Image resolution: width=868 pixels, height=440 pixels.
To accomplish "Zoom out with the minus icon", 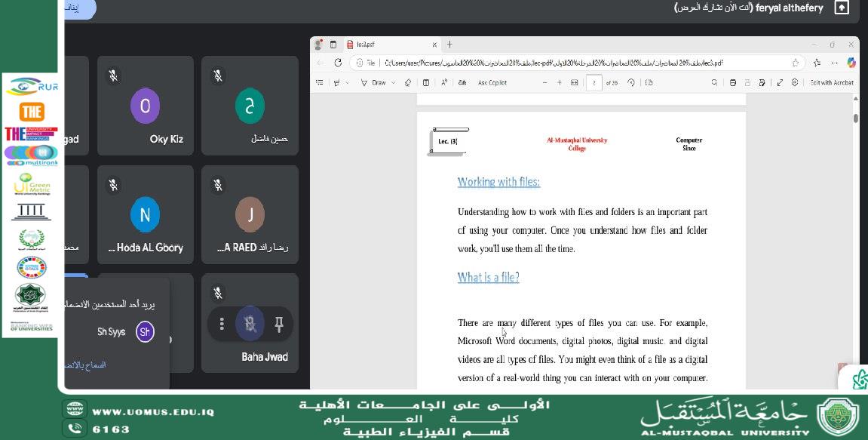I will point(544,82).
